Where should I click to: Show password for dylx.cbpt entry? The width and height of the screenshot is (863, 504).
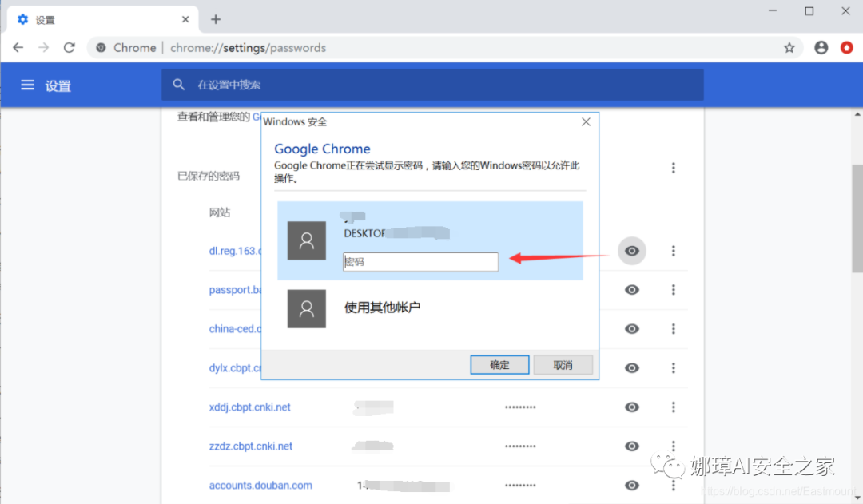(632, 368)
